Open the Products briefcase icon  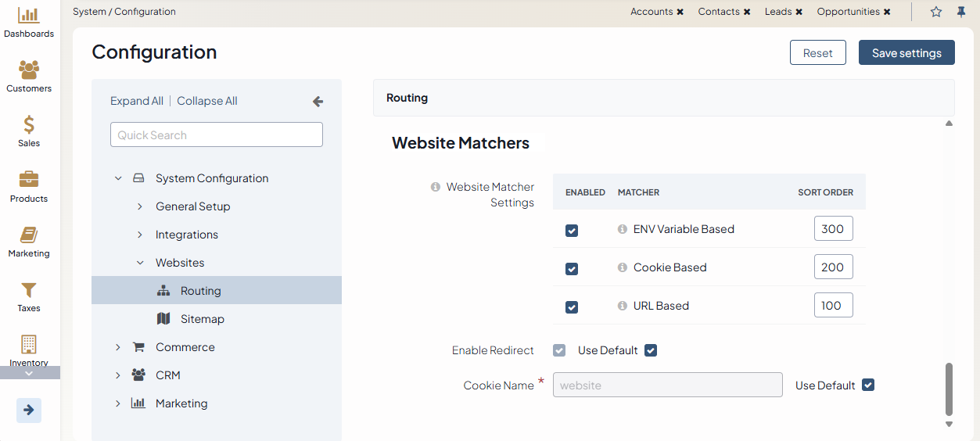29,180
